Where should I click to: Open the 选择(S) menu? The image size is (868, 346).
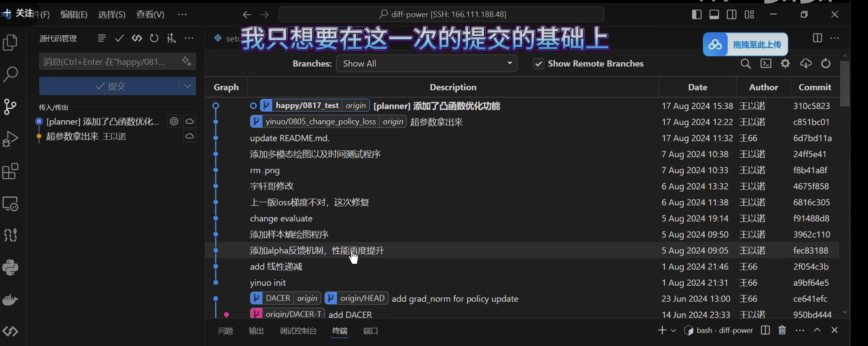[x=112, y=14]
